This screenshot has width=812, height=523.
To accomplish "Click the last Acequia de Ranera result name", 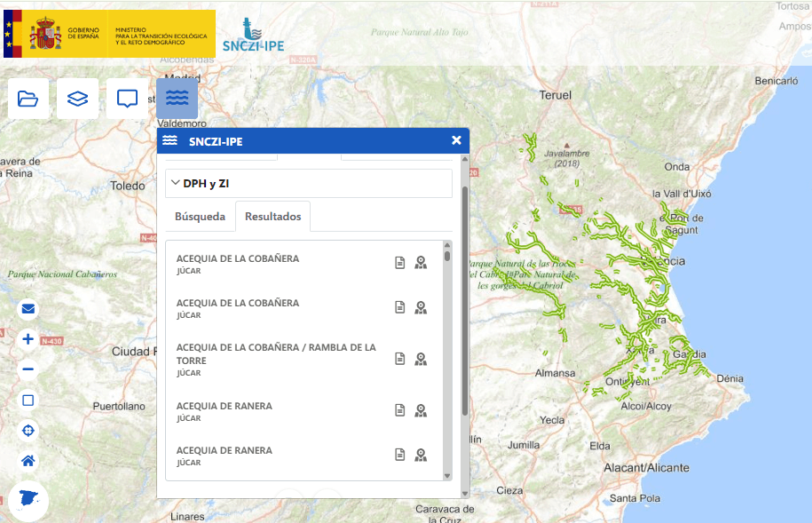I will coord(225,450).
